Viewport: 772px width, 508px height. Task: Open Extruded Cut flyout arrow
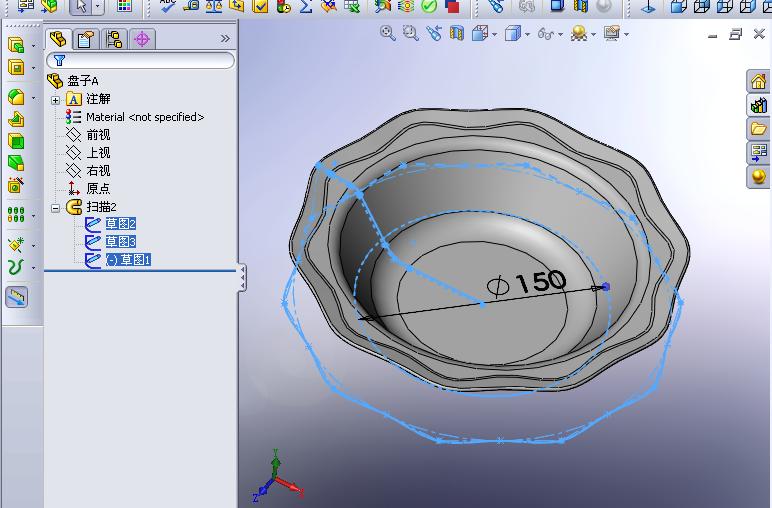click(33, 68)
